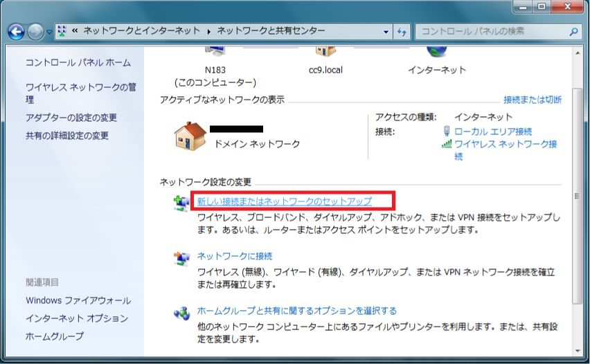Maximize the control panel window

542,6
